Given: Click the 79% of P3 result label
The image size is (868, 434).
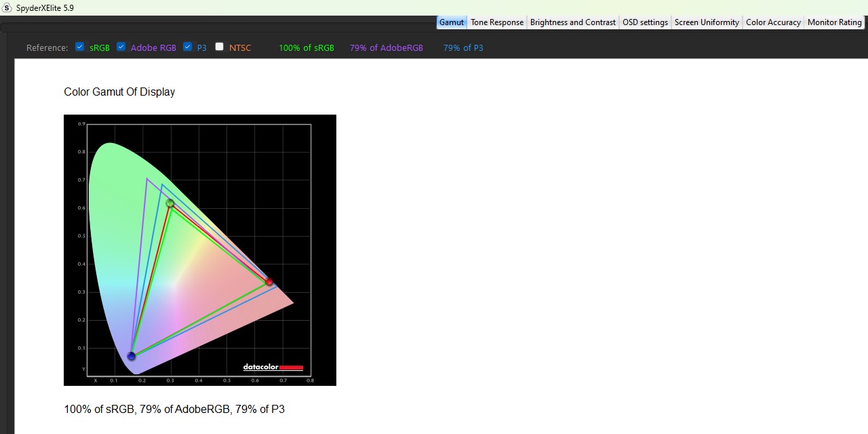Looking at the screenshot, I should tap(463, 48).
